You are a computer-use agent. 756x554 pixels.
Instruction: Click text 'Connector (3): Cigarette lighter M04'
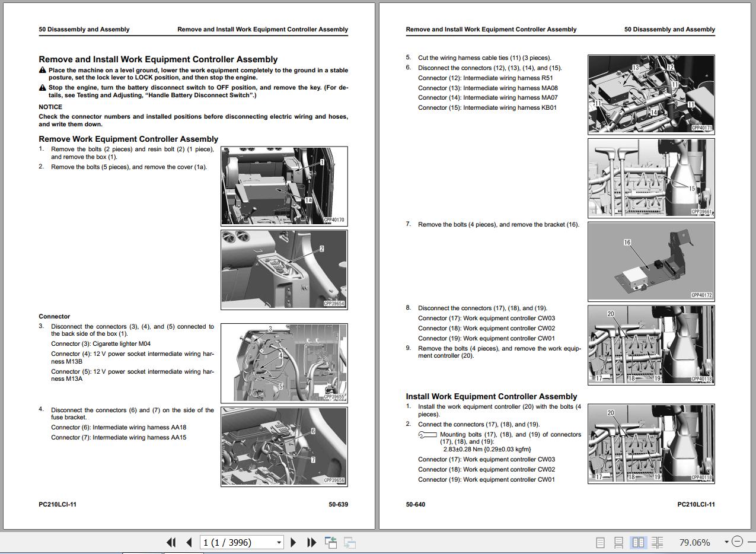[x=101, y=343]
